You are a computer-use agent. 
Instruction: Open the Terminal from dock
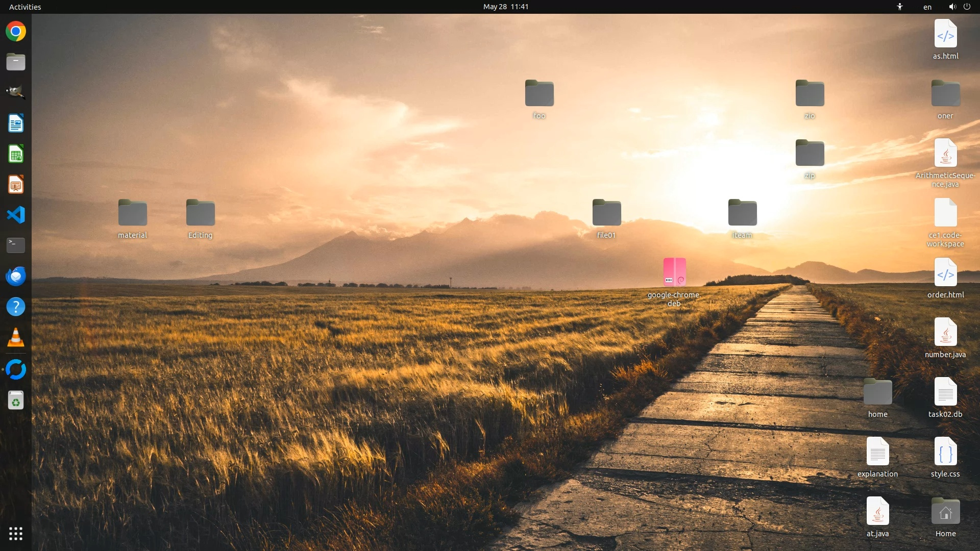click(16, 245)
